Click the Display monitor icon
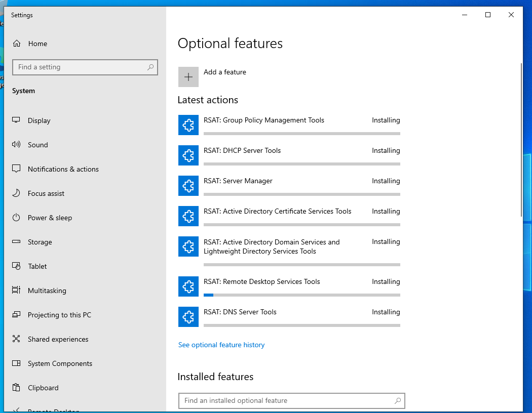Viewport: 532px width, 413px height. click(16, 120)
